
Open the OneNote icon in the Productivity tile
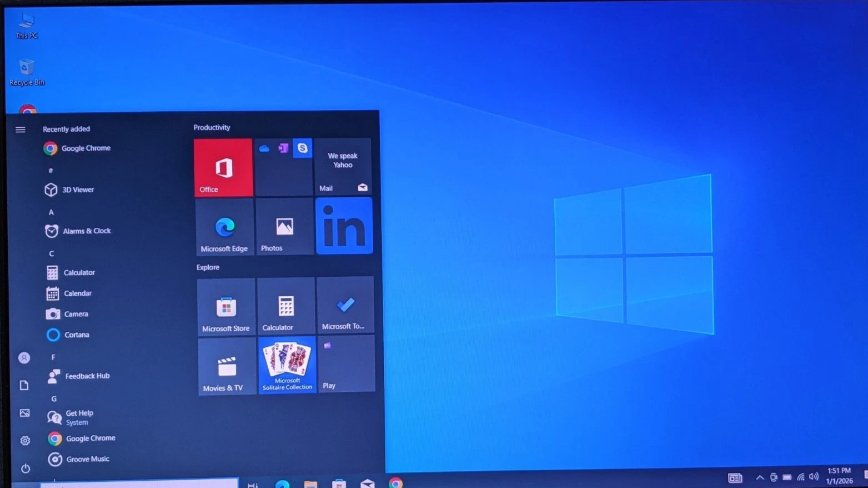tap(283, 148)
